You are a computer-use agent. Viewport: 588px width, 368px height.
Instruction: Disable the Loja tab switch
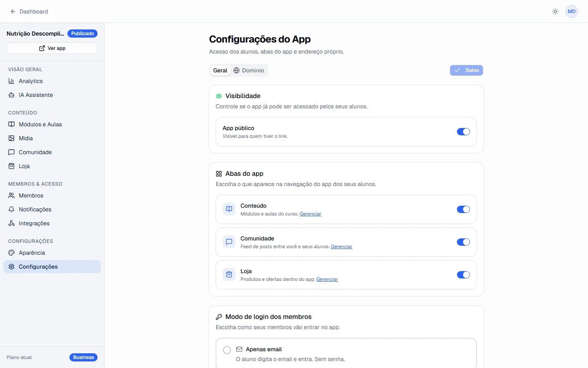463,275
